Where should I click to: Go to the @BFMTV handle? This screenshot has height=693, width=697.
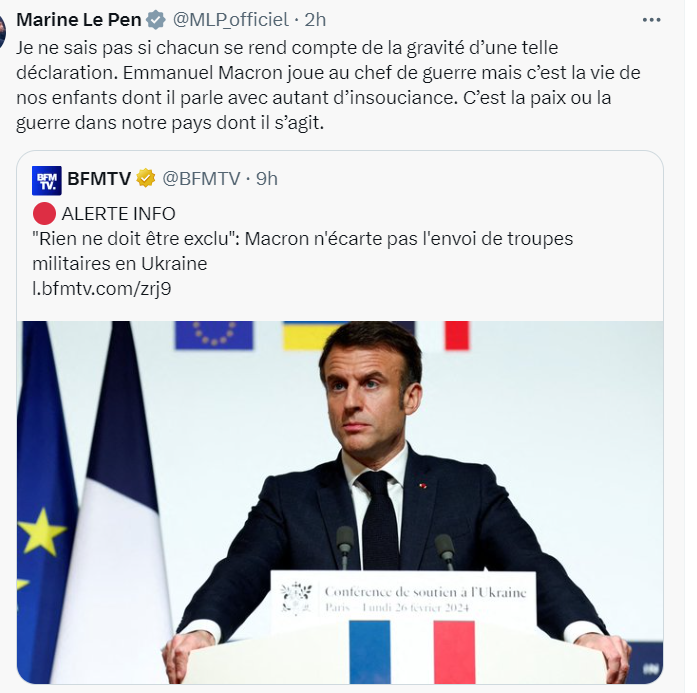pos(201,179)
